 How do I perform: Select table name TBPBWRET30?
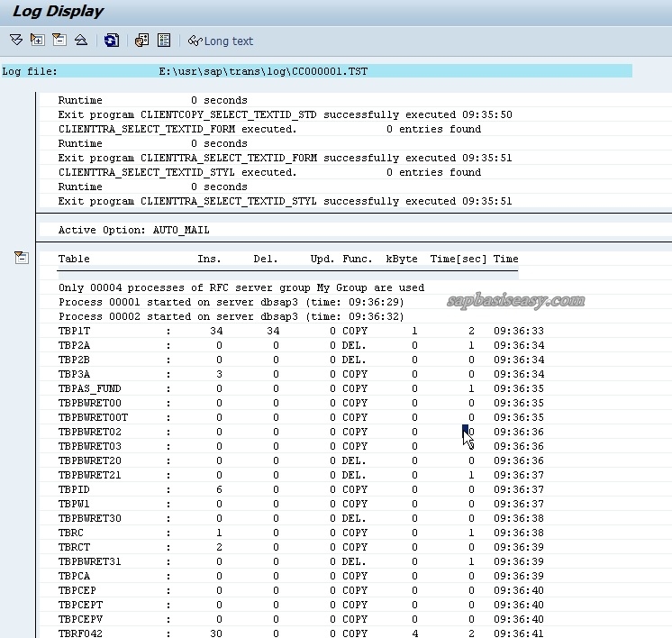tap(89, 518)
